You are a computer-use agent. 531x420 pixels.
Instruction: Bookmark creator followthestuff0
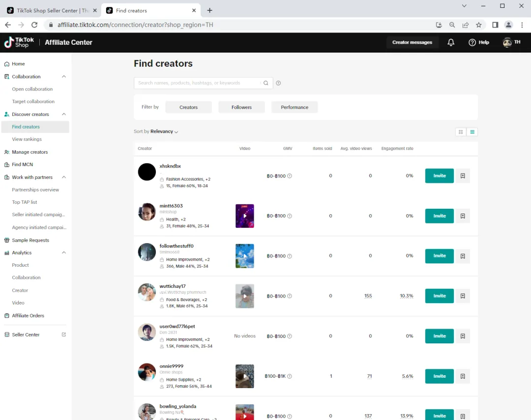(x=463, y=256)
